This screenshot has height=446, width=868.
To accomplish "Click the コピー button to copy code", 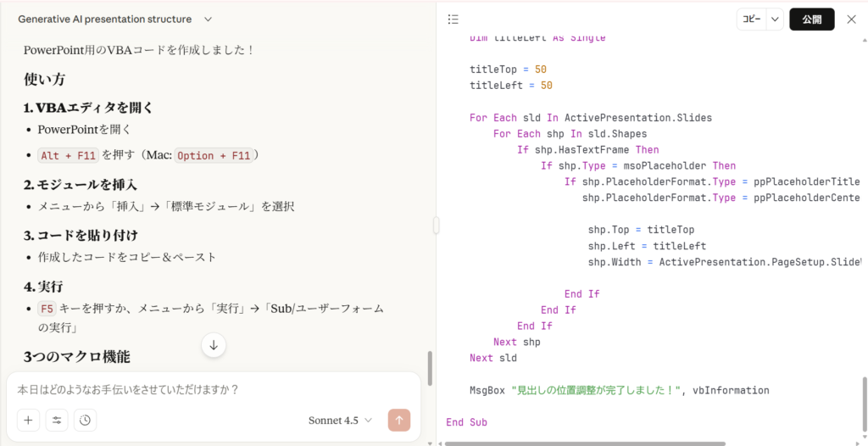I will coord(751,20).
